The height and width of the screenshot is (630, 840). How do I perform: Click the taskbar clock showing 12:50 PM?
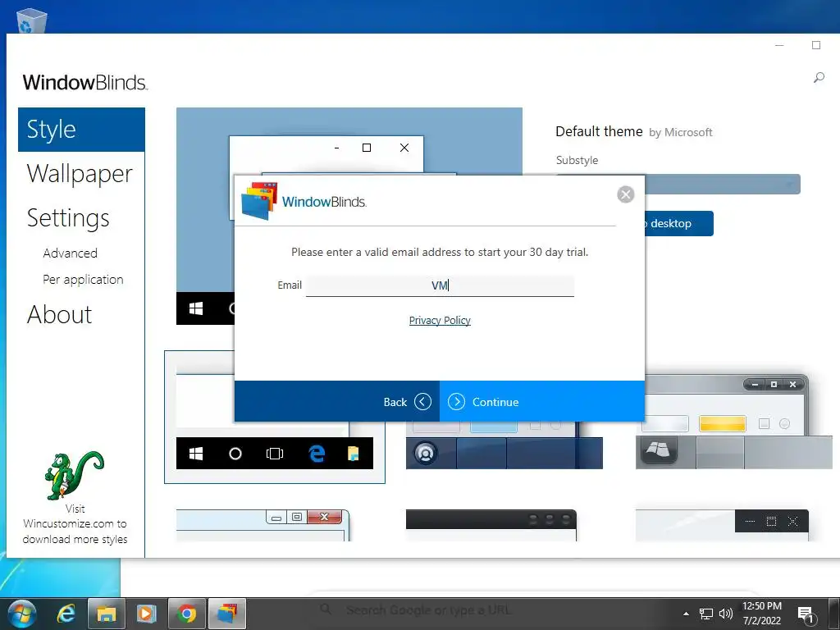[x=761, y=614]
